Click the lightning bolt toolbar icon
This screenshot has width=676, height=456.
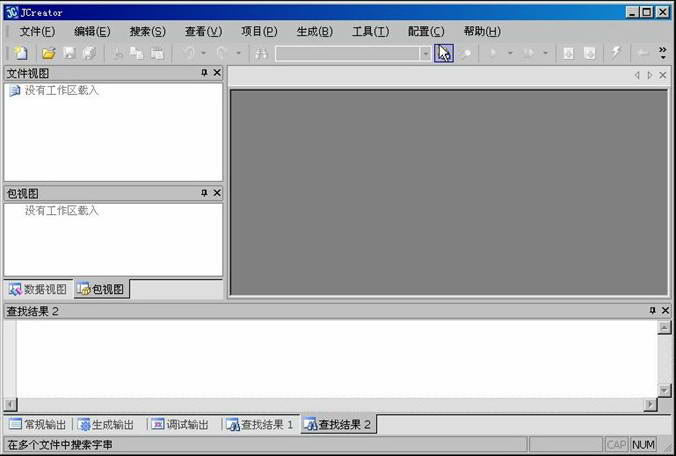pyautogui.click(x=617, y=53)
